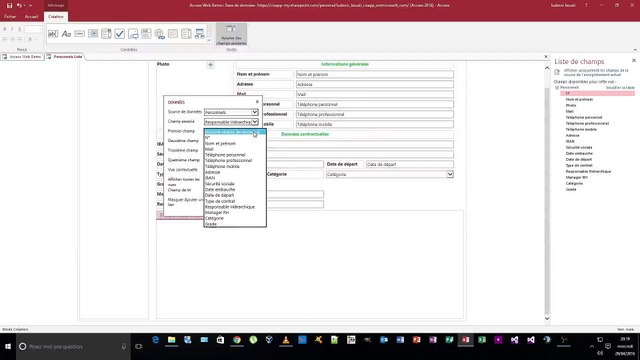Click Ajouter des champs existants button
640x360 pixels.
(231, 35)
